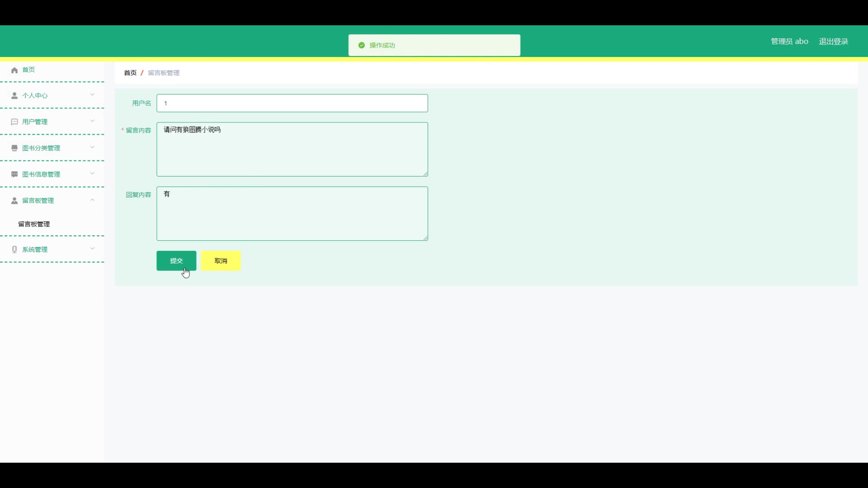The image size is (868, 488).
Task: Click the 图书信息管理 sidebar icon
Action: pos(14,174)
